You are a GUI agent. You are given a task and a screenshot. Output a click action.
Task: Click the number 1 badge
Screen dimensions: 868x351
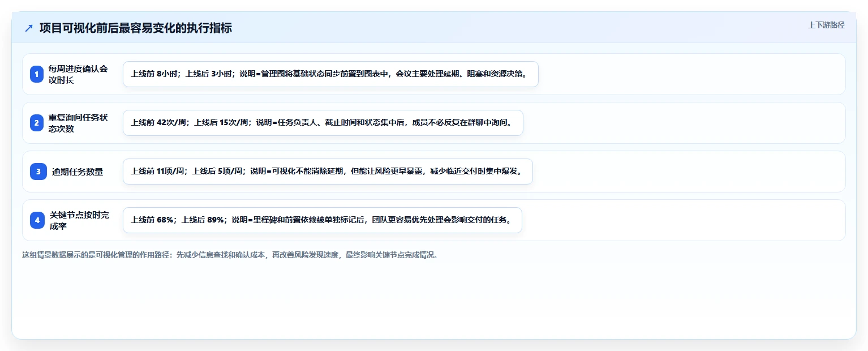pyautogui.click(x=37, y=74)
